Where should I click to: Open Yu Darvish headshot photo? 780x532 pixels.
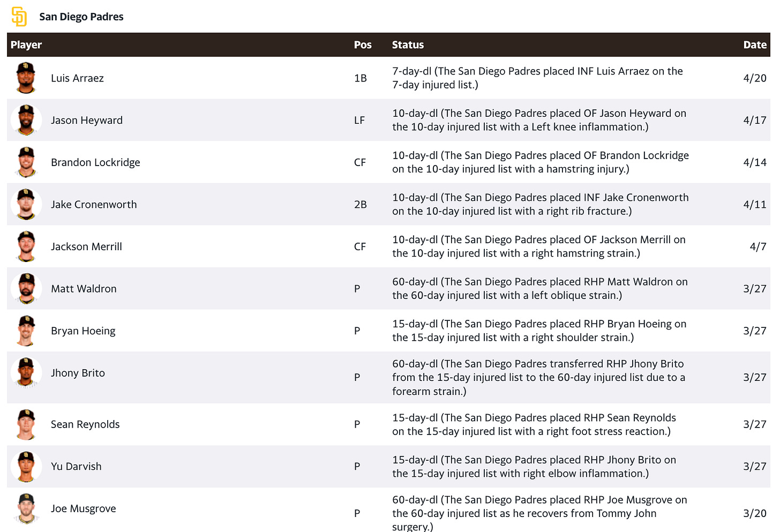(26, 467)
